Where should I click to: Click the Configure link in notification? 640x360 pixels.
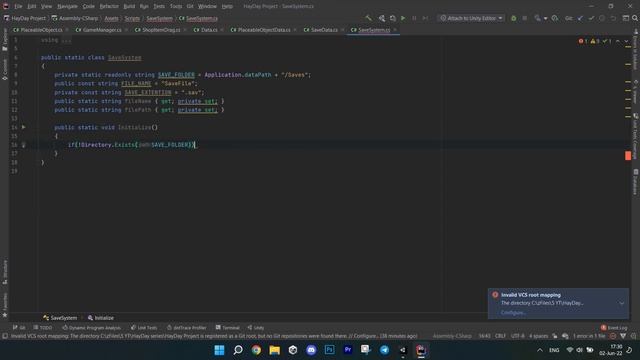point(513,313)
